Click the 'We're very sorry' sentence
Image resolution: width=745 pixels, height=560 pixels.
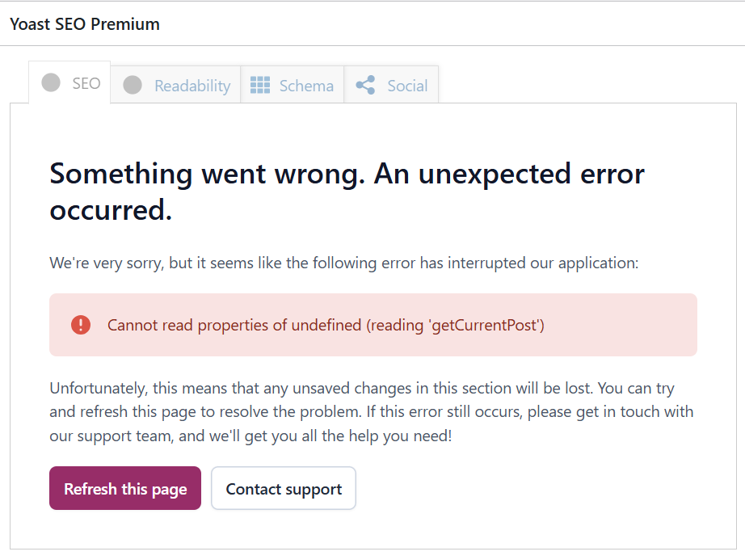click(344, 263)
